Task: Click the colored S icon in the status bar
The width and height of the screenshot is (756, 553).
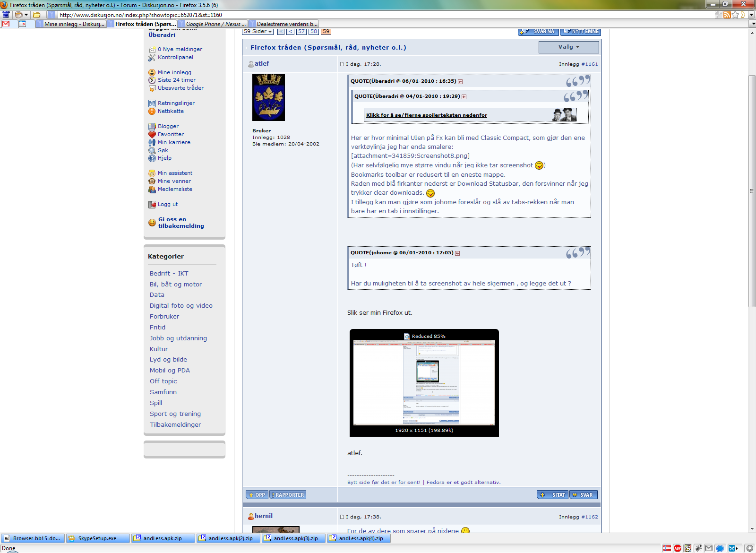Action: pyautogui.click(x=688, y=548)
